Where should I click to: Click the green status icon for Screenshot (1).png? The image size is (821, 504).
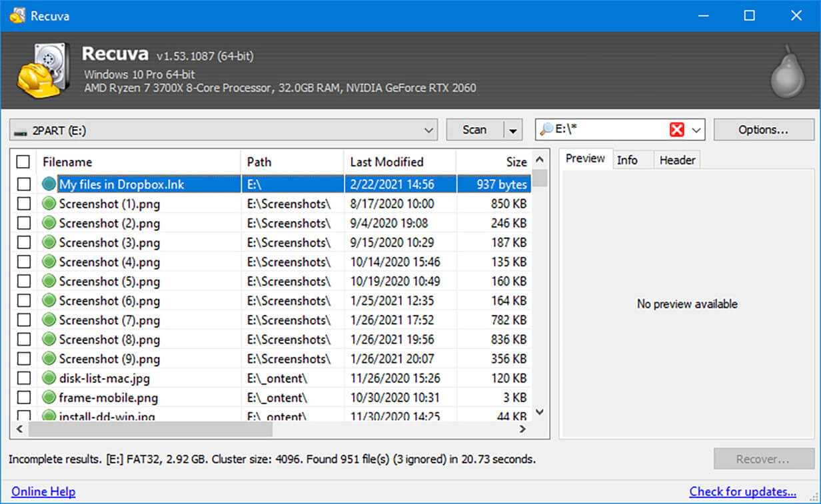tap(49, 204)
